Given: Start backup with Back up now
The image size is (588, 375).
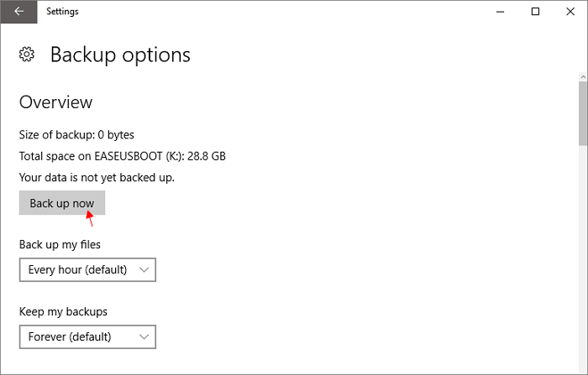Looking at the screenshot, I should [62, 203].
